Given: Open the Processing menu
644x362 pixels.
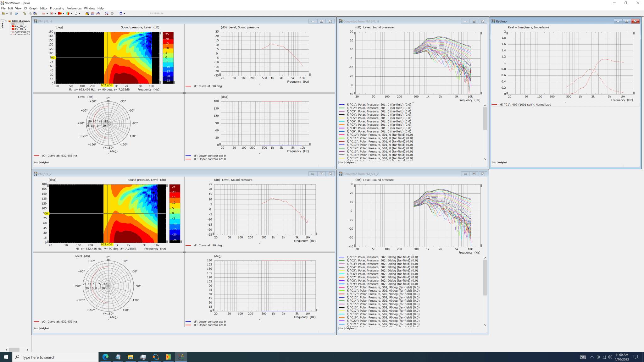Looking at the screenshot, I should click(57, 8).
